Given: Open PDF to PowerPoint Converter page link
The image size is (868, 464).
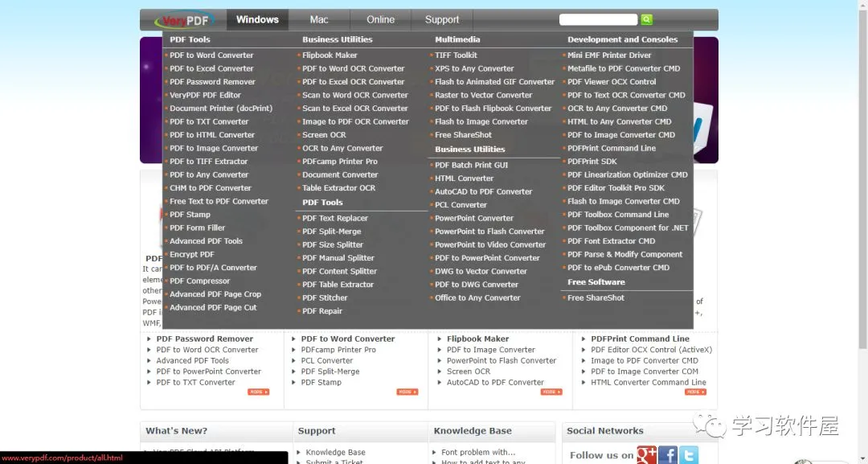Looking at the screenshot, I should (x=209, y=372).
